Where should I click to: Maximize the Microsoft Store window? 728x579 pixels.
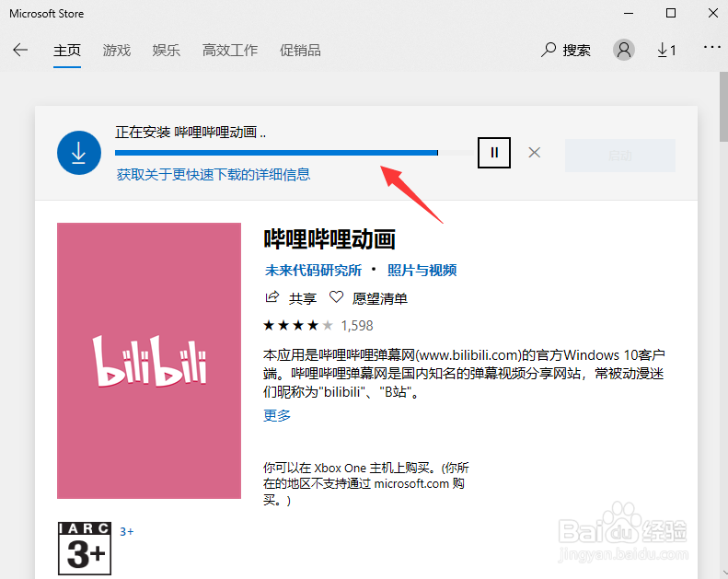coord(671,13)
